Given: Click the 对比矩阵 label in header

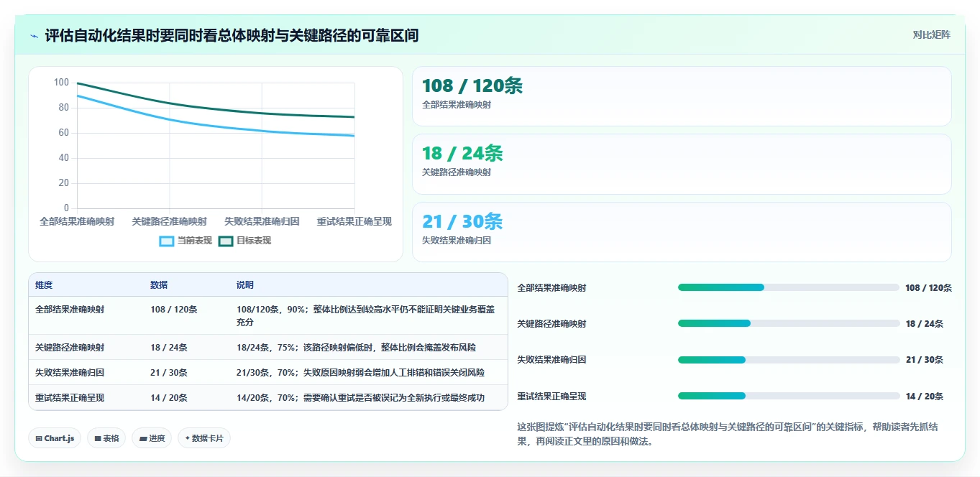Looking at the screenshot, I should click(931, 35).
